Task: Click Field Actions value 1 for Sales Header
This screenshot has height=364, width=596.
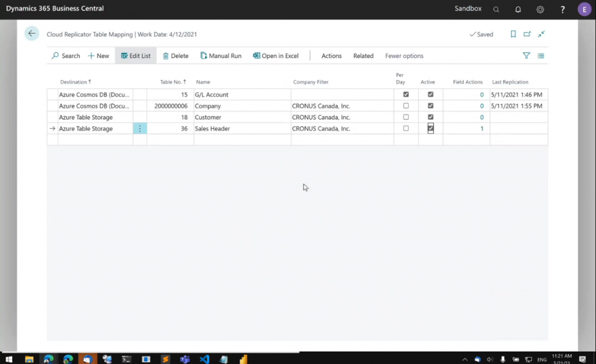Action: (481, 129)
